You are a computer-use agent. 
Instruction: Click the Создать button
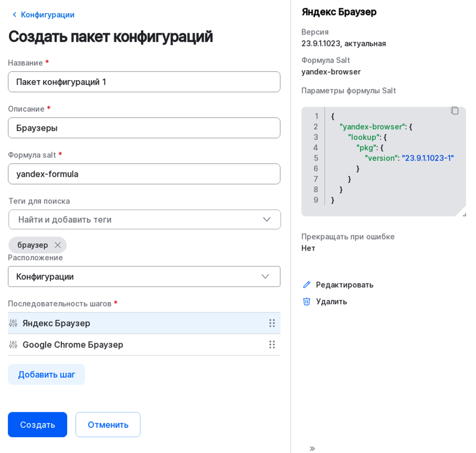[x=37, y=425]
